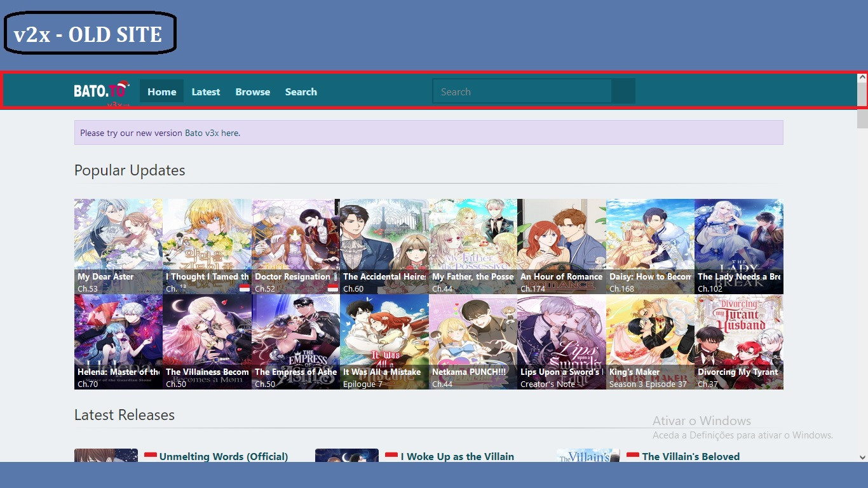Open The Villainess Becomes a Mom cover
Image resolution: width=868 pixels, height=488 pixels.
pos(207,342)
